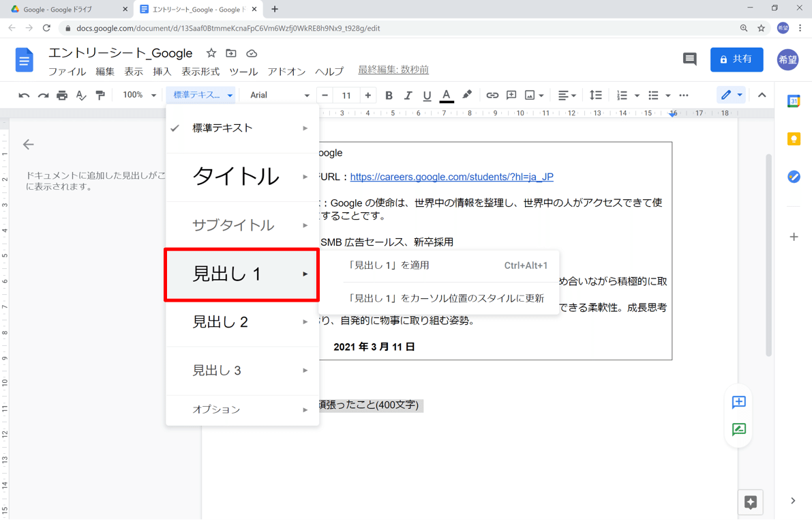
Task: Open the line spacing dropdown
Action: 596,95
